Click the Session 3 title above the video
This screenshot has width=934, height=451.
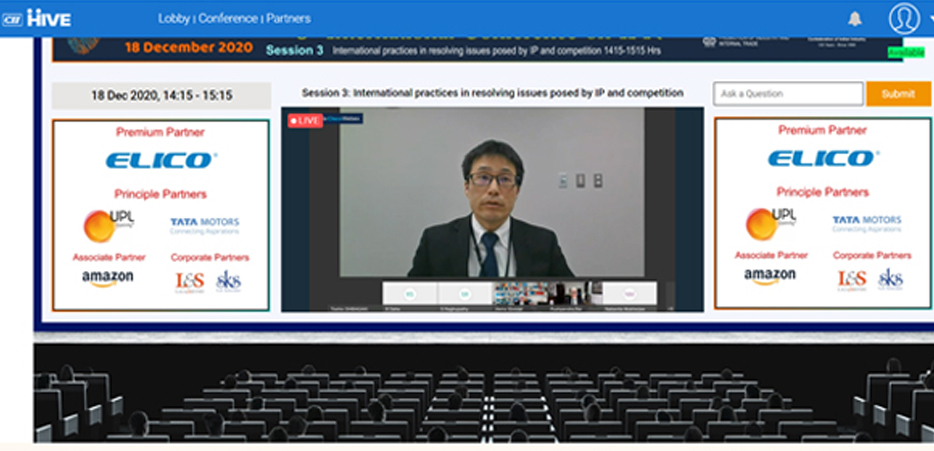(492, 93)
